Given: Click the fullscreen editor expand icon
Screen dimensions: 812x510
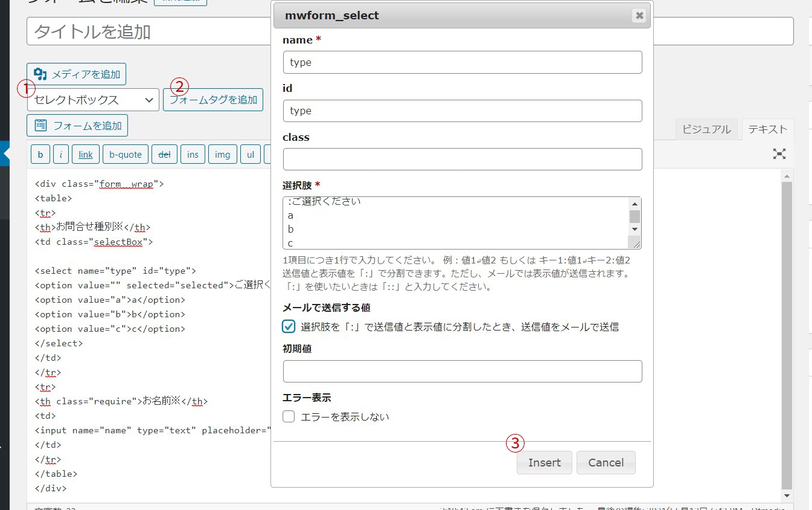Looking at the screenshot, I should 779,154.
